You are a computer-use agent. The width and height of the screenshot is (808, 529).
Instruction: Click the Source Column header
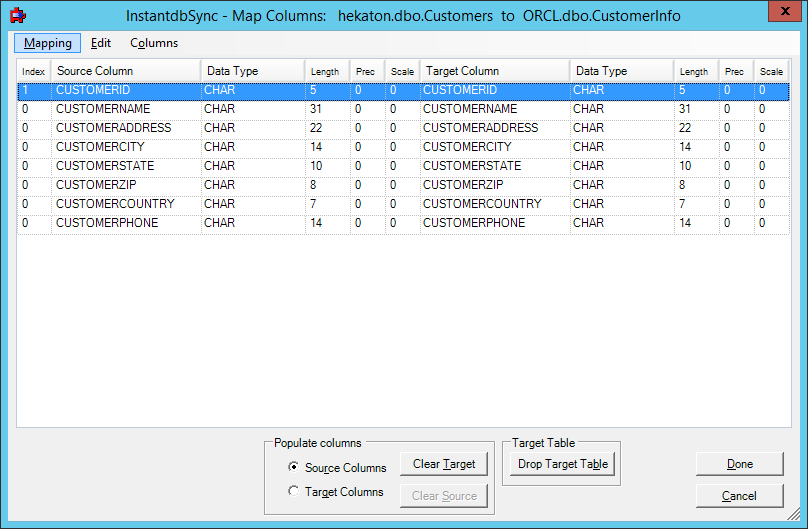(126, 71)
